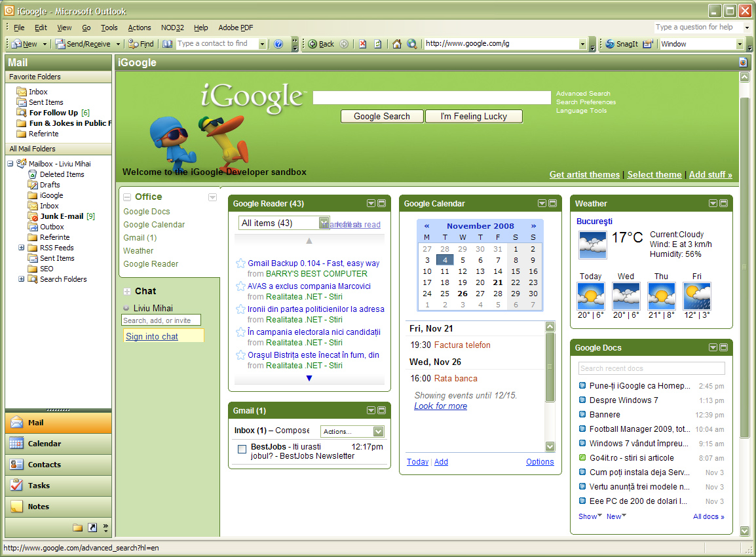Open the All items (43) dropdown

[284, 223]
